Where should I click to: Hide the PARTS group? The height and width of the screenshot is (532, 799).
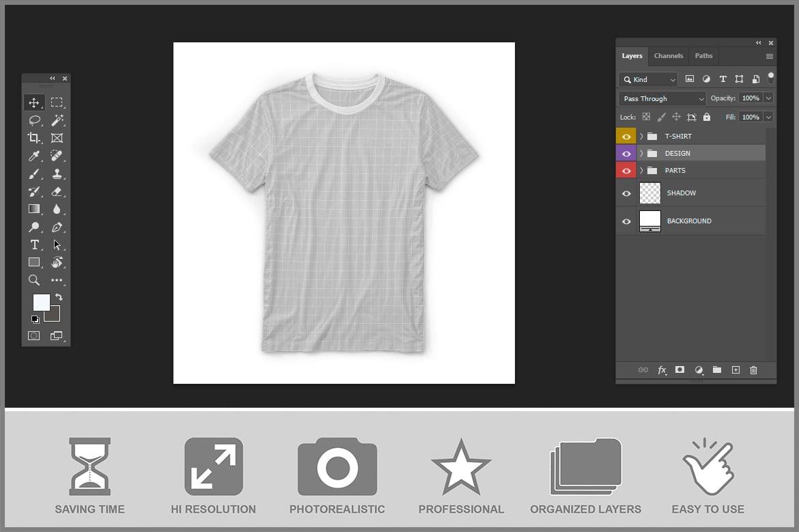pyautogui.click(x=626, y=171)
